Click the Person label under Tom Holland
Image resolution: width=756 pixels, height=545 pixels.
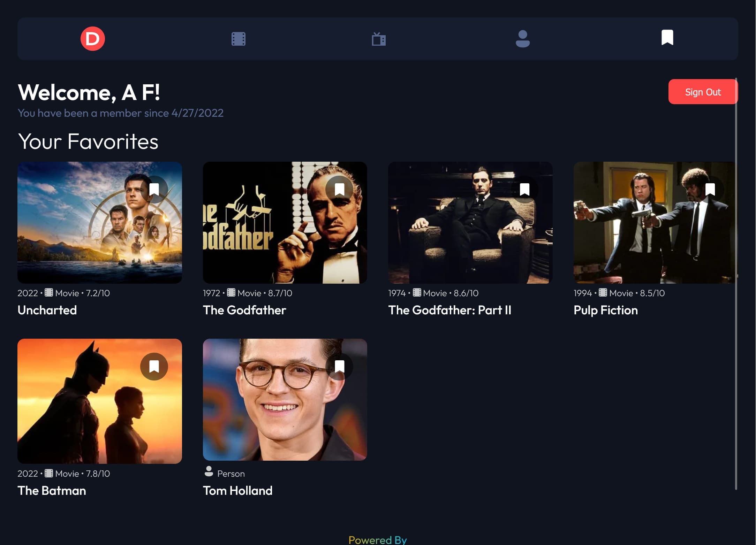click(231, 474)
